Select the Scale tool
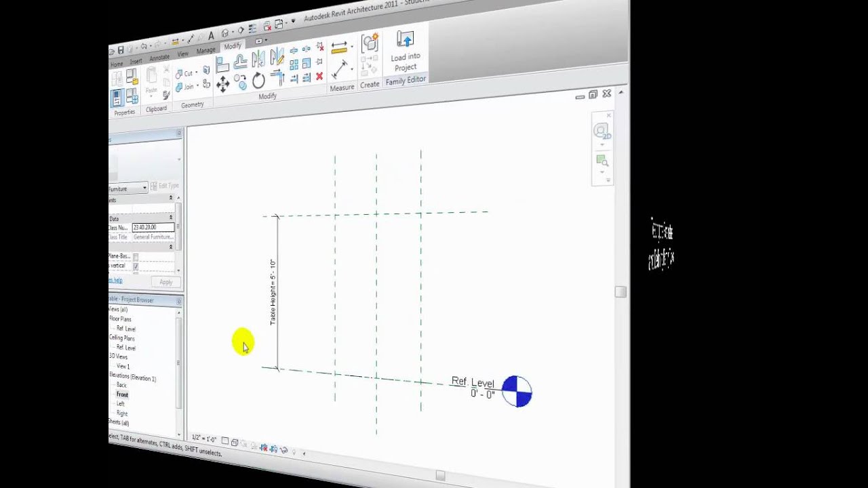This screenshot has height=488, width=868. [306, 62]
